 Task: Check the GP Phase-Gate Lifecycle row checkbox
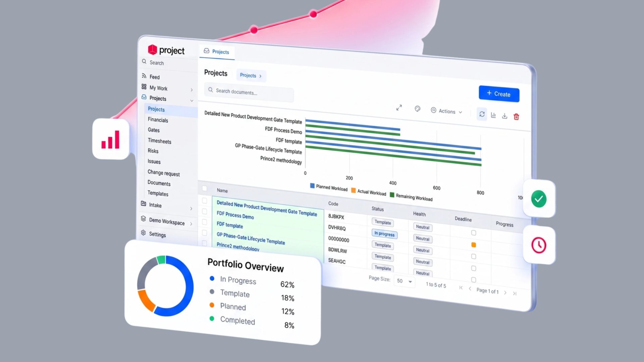tap(205, 232)
